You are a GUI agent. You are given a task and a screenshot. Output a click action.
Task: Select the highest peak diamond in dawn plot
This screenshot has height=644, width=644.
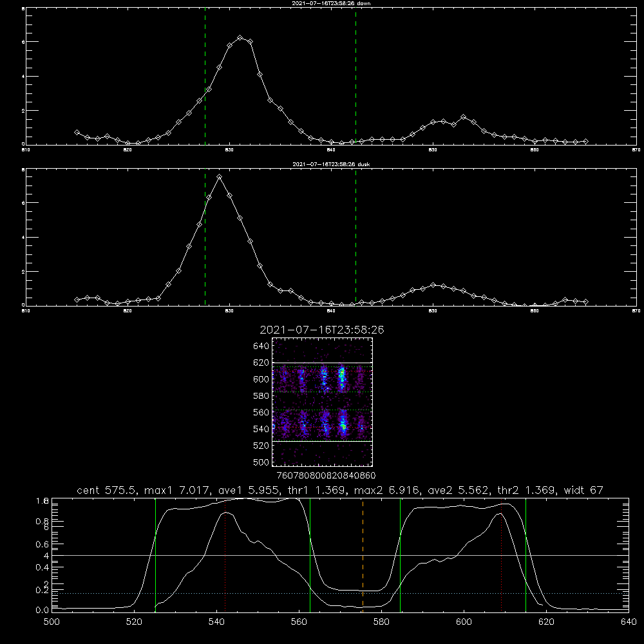[x=240, y=38]
